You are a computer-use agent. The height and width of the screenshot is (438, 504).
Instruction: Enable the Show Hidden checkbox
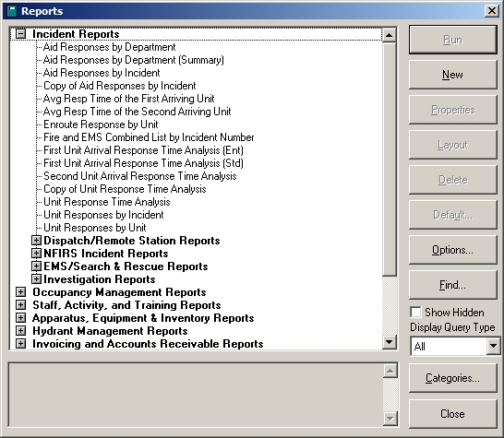coord(415,312)
